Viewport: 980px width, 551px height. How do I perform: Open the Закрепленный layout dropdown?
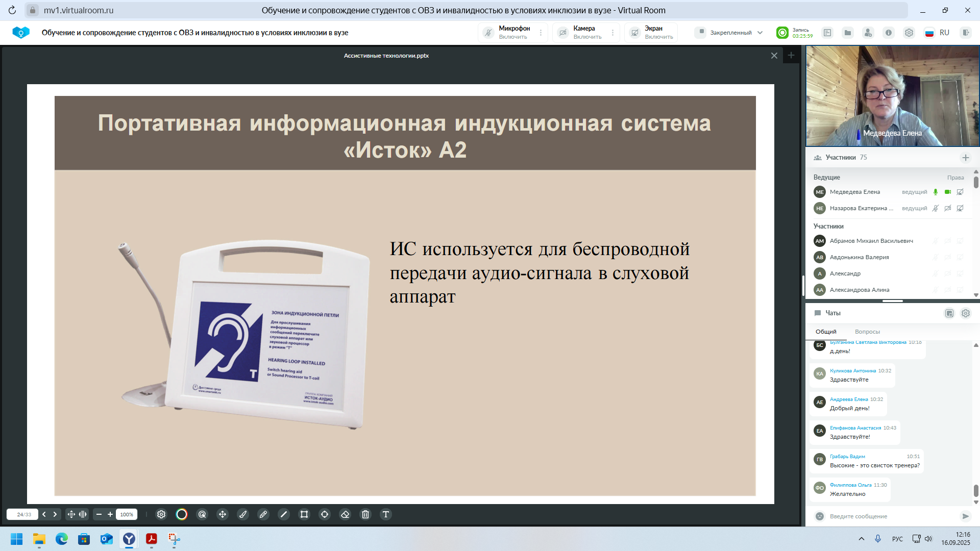coord(730,33)
